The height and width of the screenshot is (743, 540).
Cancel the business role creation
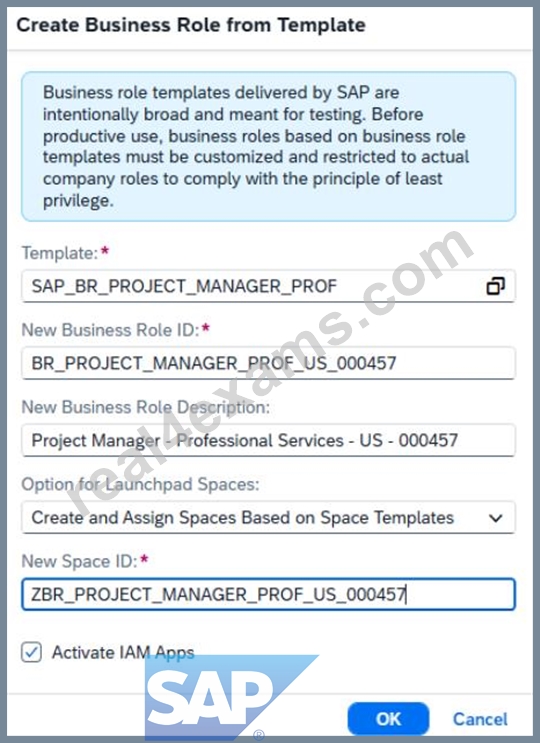(x=480, y=719)
